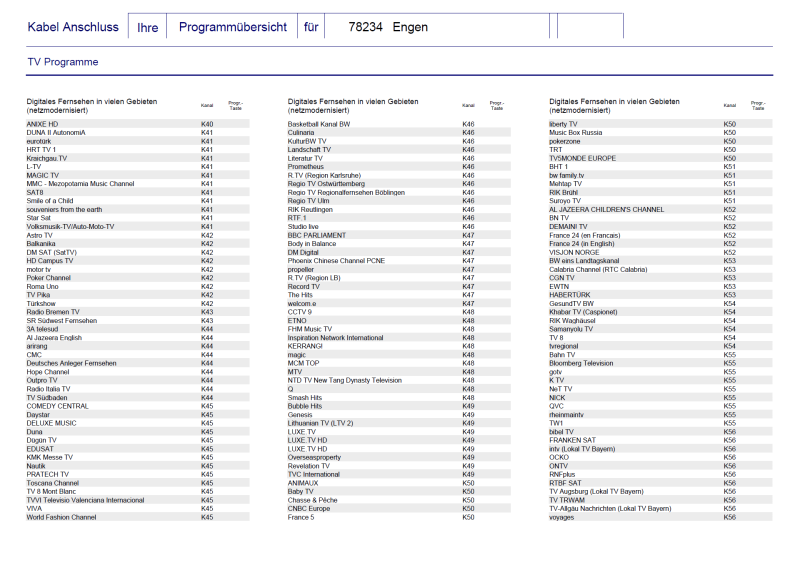The width and height of the screenshot is (800, 565).
Task: Select the 'Music Box Russia' row
Action: (x=661, y=133)
